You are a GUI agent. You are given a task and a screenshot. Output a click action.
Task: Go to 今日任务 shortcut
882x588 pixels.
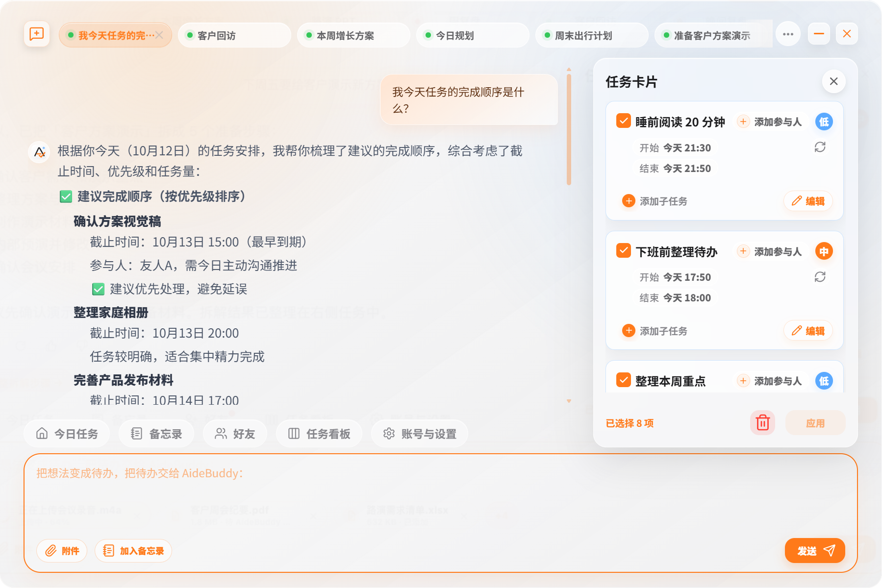click(x=67, y=434)
